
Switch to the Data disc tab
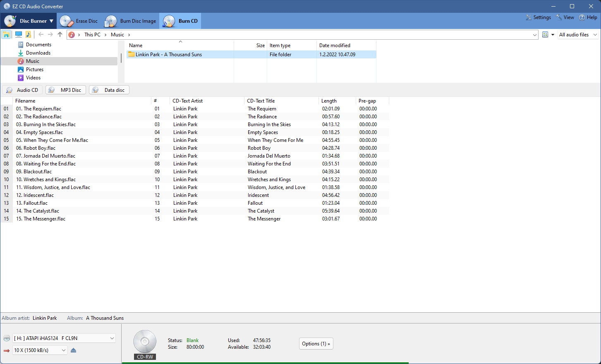click(x=109, y=89)
